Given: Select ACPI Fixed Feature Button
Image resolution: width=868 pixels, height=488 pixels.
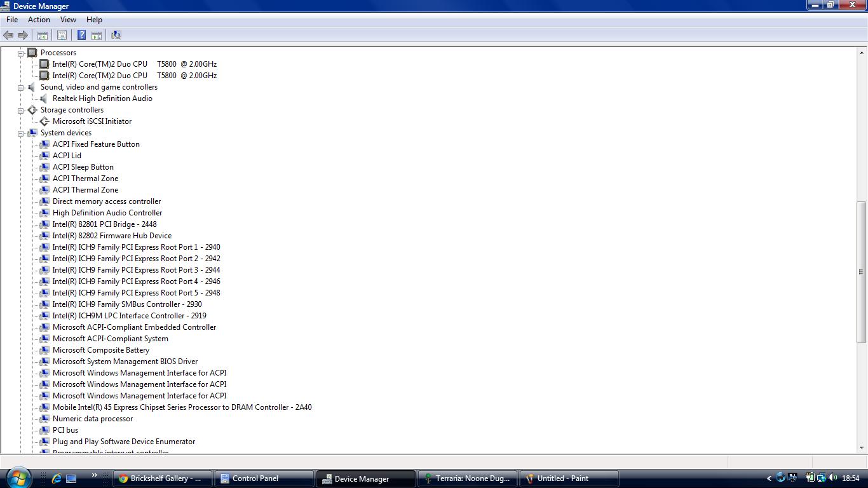Looking at the screenshot, I should click(x=96, y=144).
